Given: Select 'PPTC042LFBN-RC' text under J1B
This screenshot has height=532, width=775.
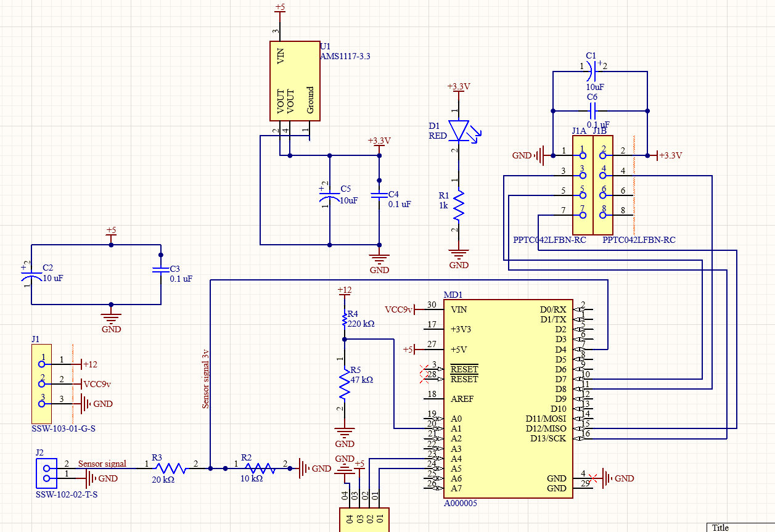Looking at the screenshot, I should click(x=639, y=240).
